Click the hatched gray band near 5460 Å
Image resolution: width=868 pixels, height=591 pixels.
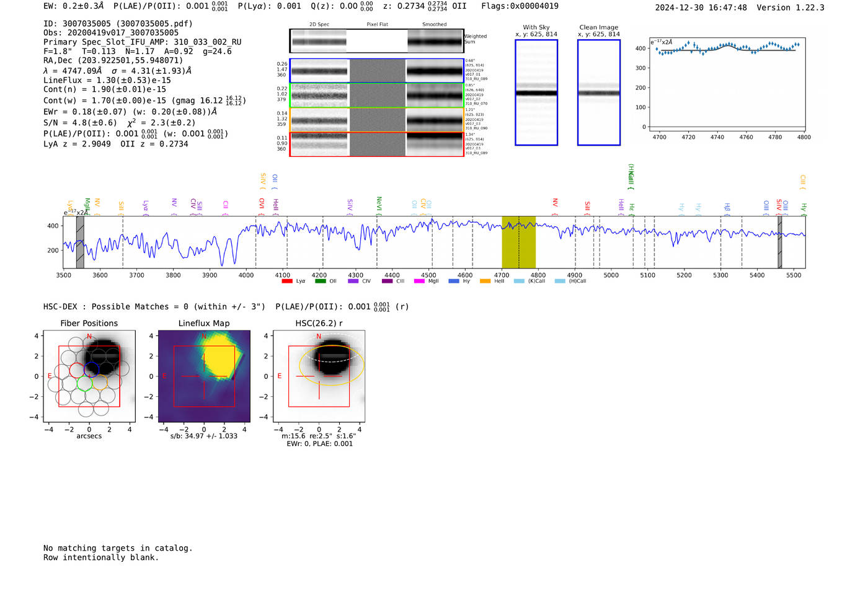[780, 242]
